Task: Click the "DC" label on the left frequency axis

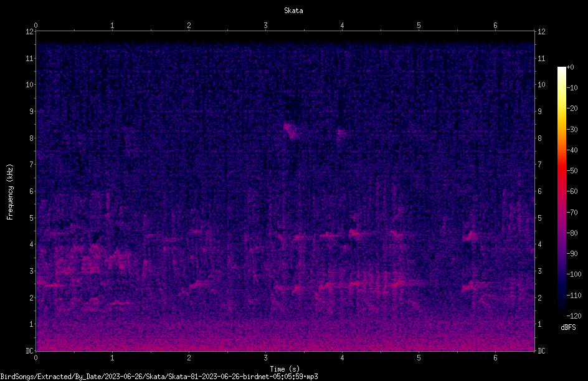Action: 29,351
